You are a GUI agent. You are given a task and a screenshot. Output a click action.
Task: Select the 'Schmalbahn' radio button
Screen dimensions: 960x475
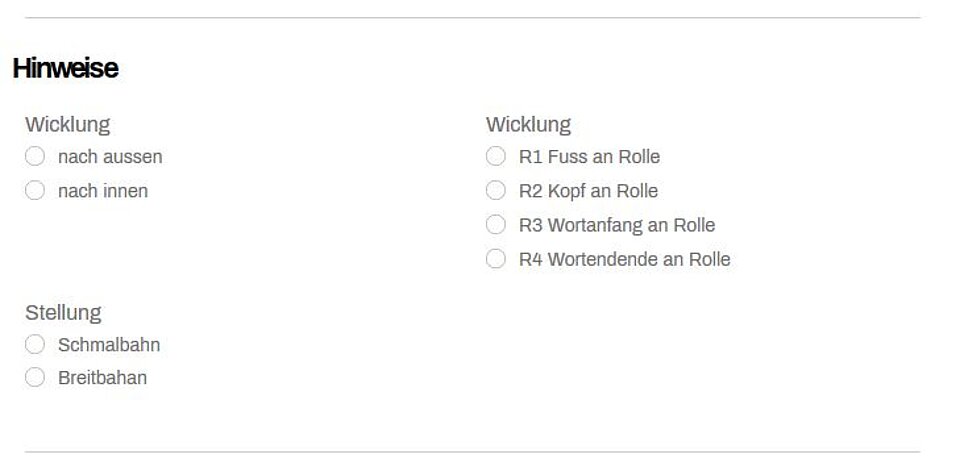35,345
